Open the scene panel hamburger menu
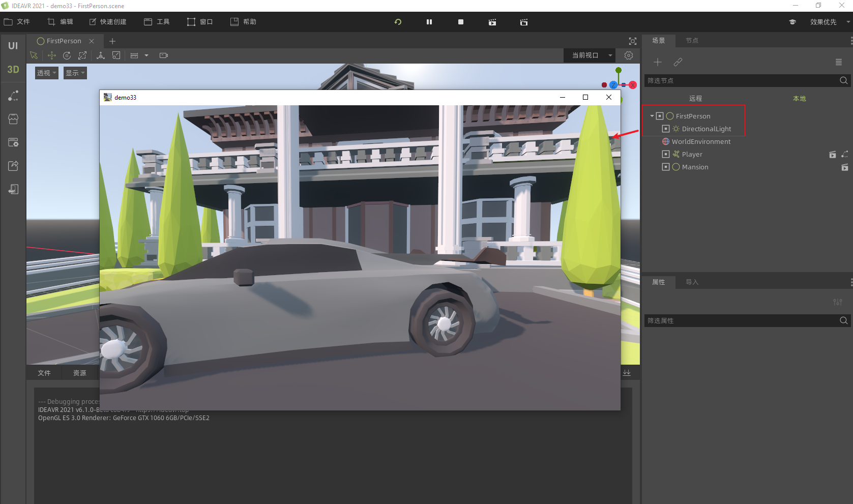853x504 pixels. [839, 62]
